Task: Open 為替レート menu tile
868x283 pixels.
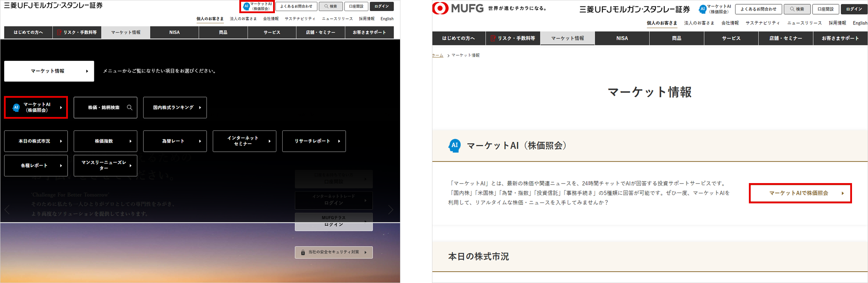Action: (x=175, y=141)
